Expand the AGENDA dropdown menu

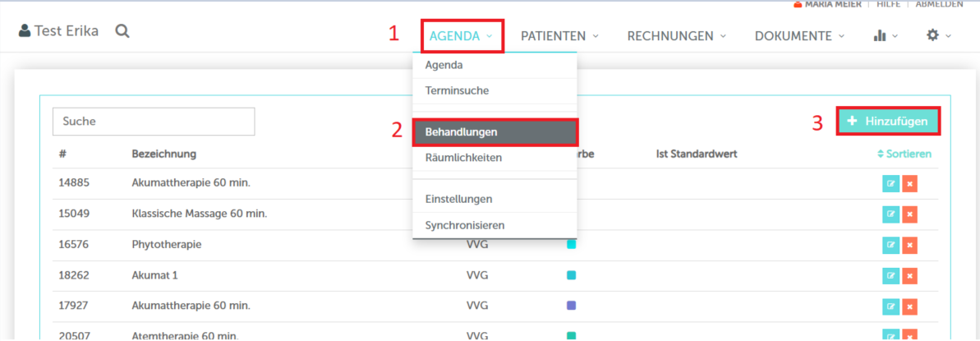click(x=461, y=36)
